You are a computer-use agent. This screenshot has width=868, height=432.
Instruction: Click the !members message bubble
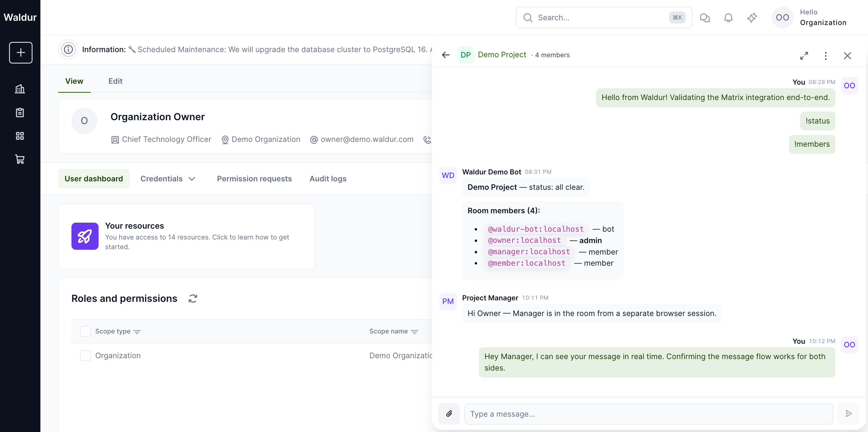[x=812, y=144]
